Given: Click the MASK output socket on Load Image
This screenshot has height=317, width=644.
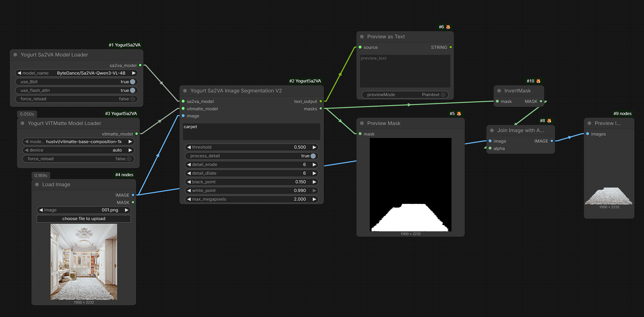Looking at the screenshot, I should point(133,202).
